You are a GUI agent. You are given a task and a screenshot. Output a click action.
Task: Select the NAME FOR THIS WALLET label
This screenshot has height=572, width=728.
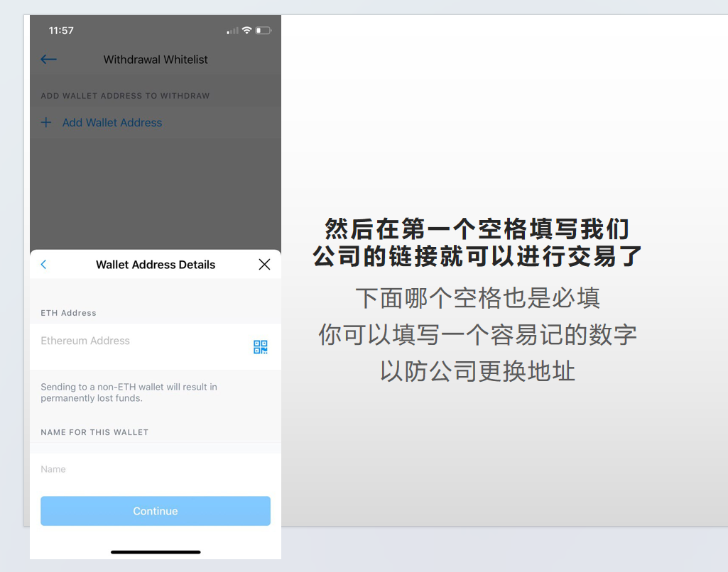(94, 432)
